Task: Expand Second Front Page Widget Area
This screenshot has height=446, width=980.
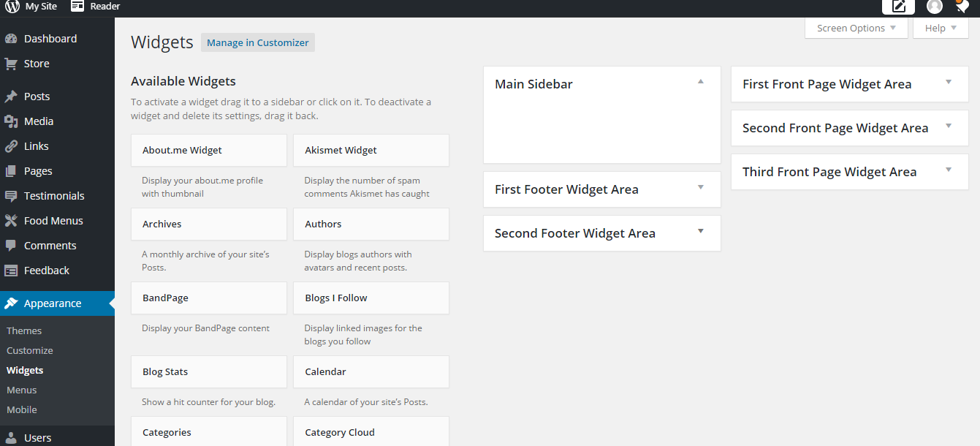Action: [x=949, y=126]
